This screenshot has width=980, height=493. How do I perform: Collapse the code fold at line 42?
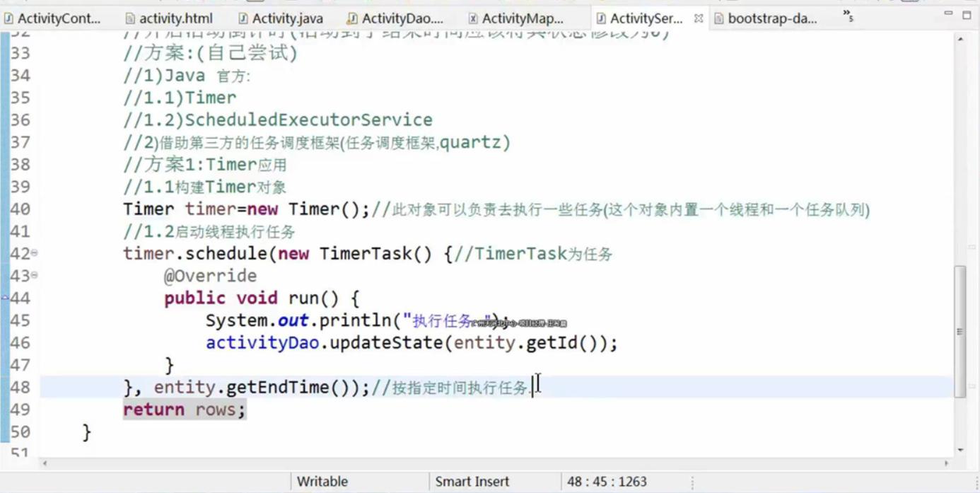click(x=35, y=253)
